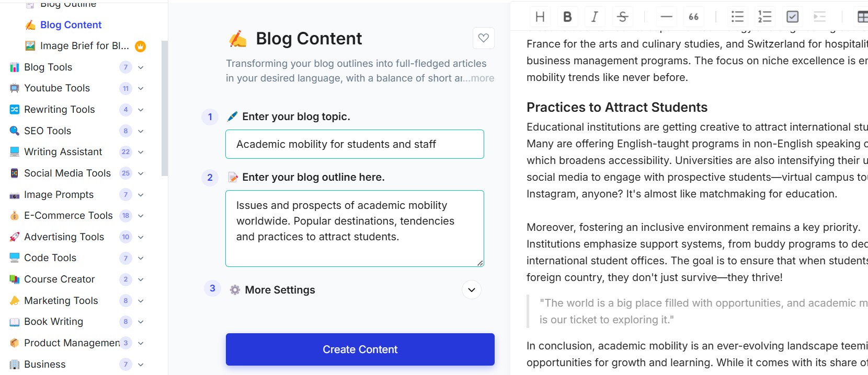Insert a table using the table icon
Screen dimensions: 868x375
click(x=863, y=16)
